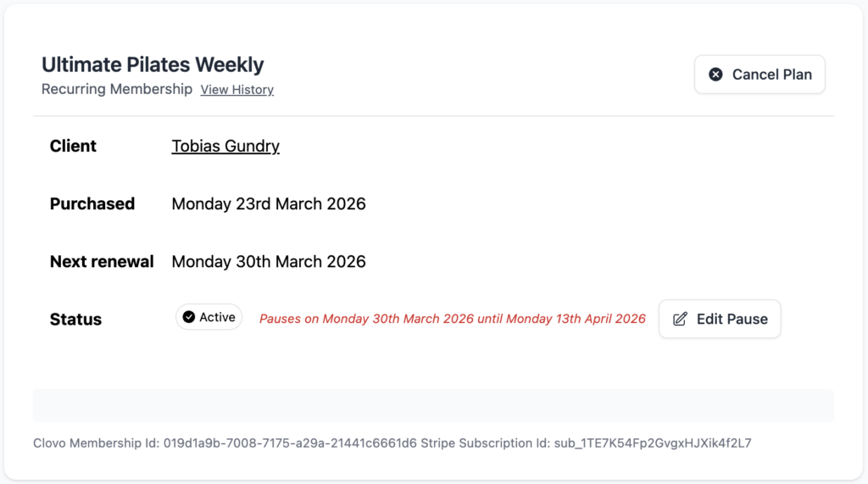
Task: Click the Next renewal date value
Action: [x=269, y=261]
